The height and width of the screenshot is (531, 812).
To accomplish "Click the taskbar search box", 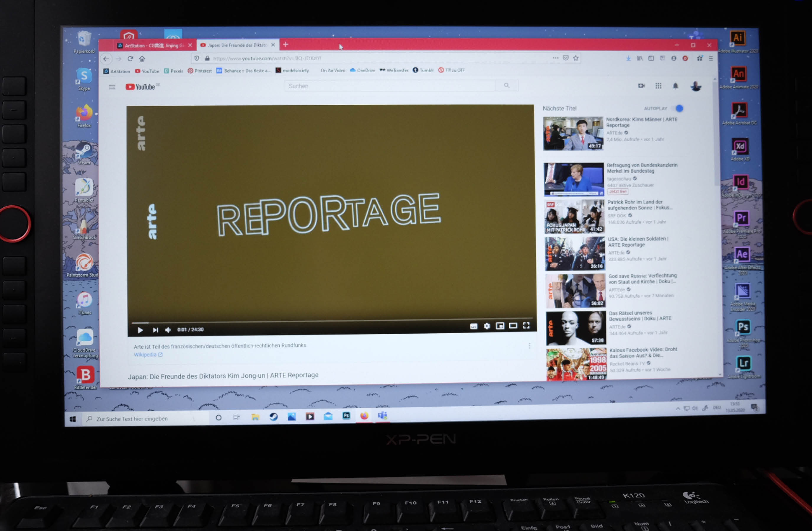I will (146, 419).
